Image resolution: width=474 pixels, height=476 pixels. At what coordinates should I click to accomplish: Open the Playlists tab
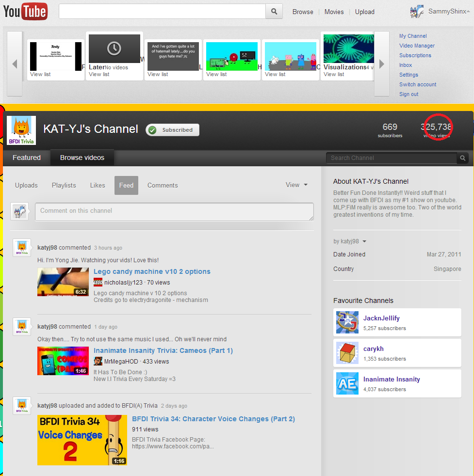click(x=64, y=186)
